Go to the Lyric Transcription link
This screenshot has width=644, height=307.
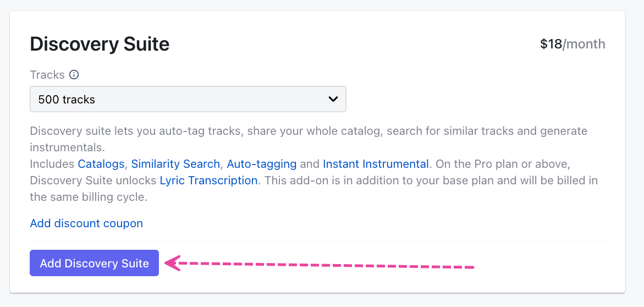tap(208, 180)
